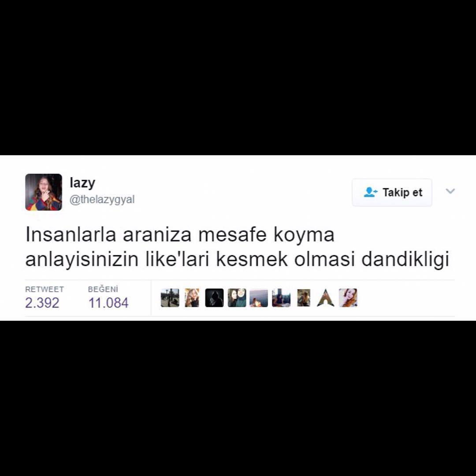Viewport: 476px width, 476px height.
Task: Click the display name lazy
Action: (82, 183)
